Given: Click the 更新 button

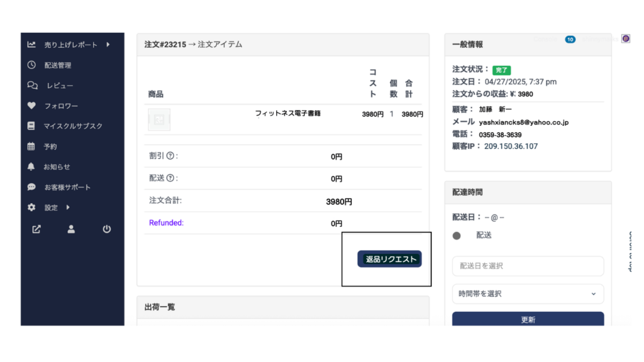Looking at the screenshot, I should (528, 319).
